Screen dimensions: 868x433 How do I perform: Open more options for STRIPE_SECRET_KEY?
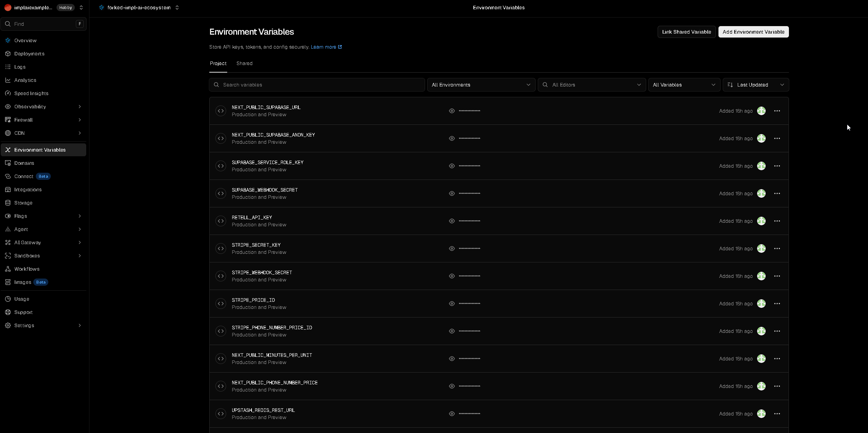click(777, 249)
